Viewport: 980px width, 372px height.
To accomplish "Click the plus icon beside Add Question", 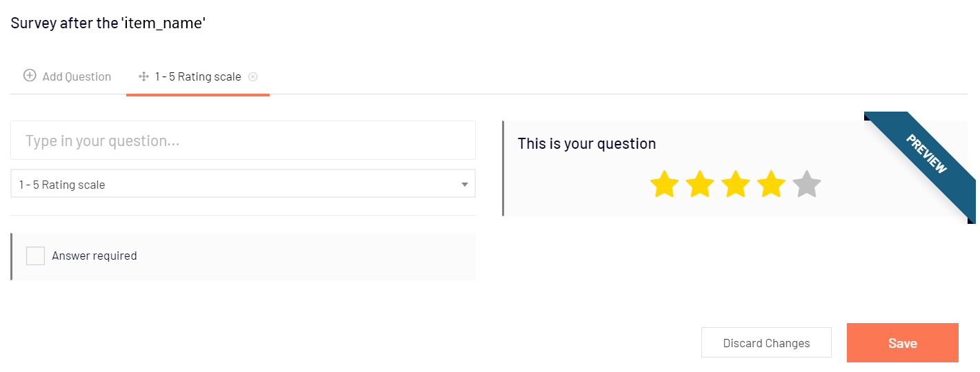I will click(30, 76).
